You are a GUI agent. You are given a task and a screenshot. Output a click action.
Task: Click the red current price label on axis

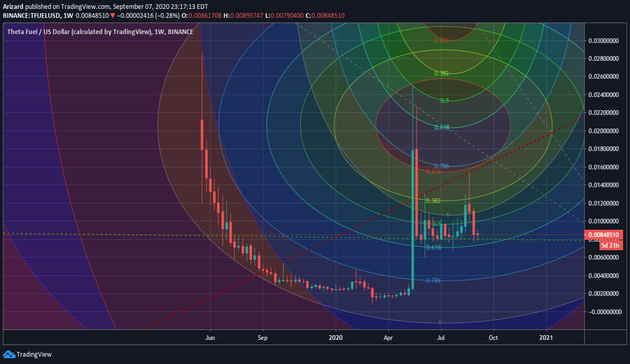(x=603, y=234)
